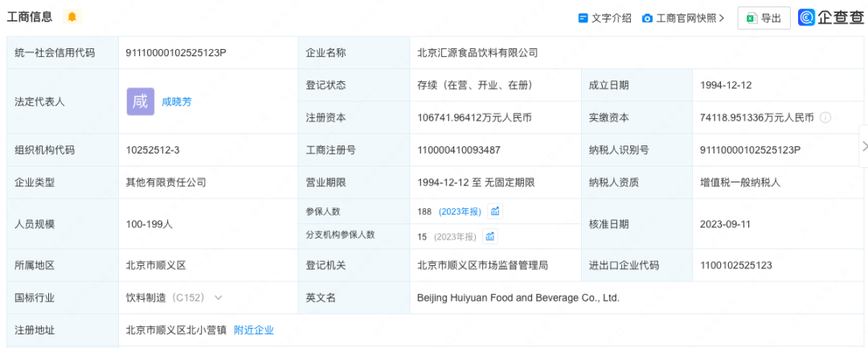Click the camera icon beside 工商官网快照
Viewport: 868px width, 348px height.
[647, 18]
